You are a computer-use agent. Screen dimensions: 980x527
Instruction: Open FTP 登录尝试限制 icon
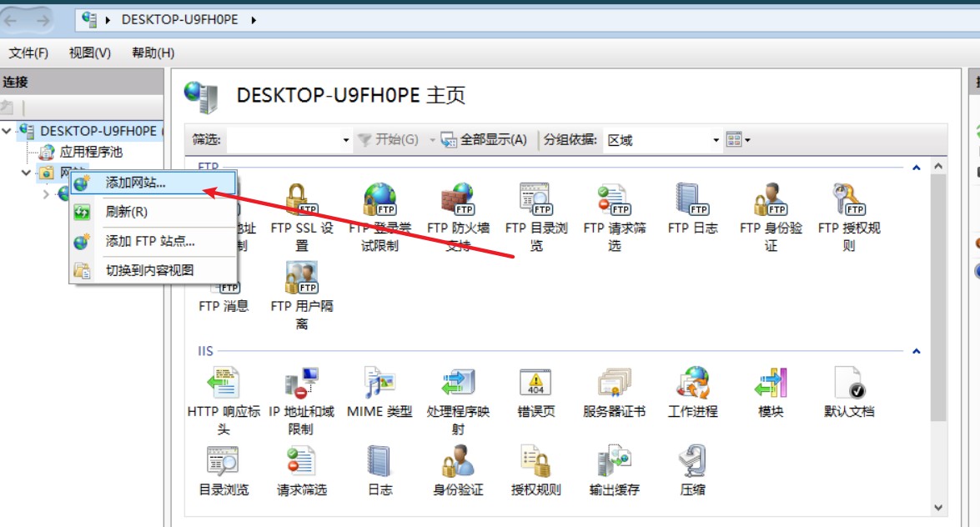380,217
